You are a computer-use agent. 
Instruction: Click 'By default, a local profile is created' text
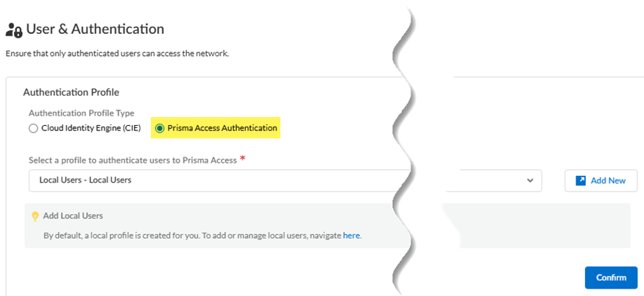[203, 236]
